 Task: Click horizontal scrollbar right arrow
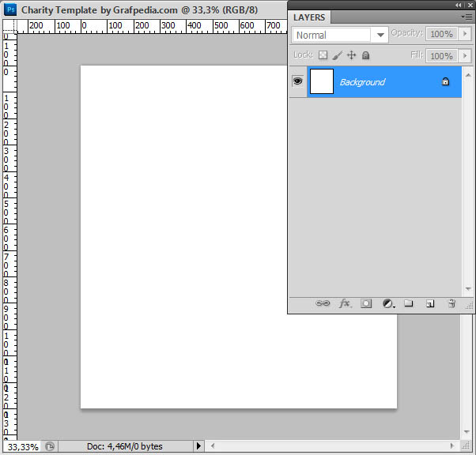[452, 446]
